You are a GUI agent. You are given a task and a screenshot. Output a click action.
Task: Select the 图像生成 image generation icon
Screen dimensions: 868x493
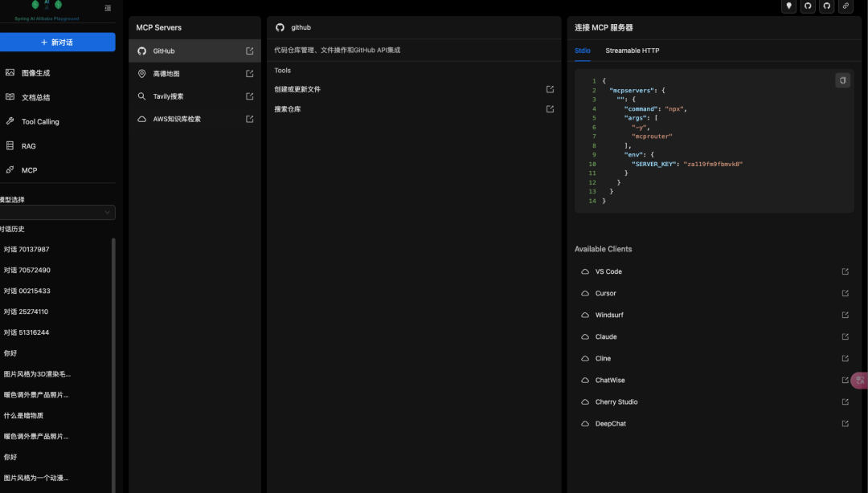pyautogui.click(x=12, y=73)
